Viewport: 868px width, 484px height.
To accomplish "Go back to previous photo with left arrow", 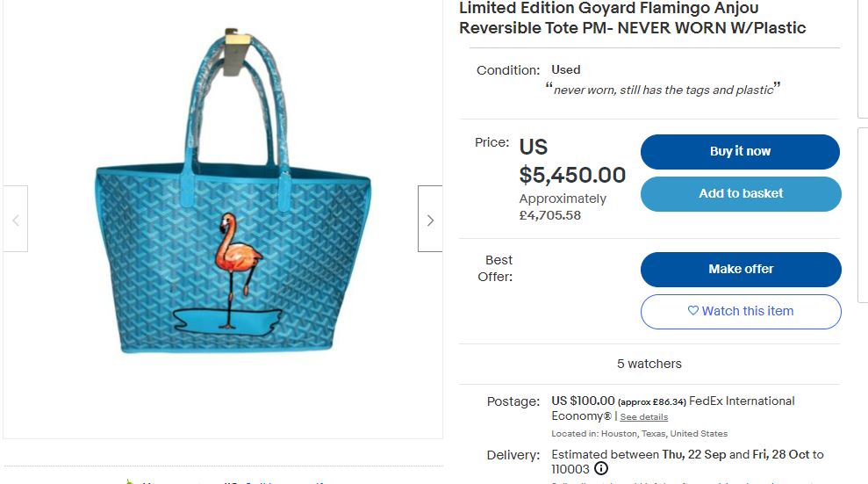I will pos(16,220).
